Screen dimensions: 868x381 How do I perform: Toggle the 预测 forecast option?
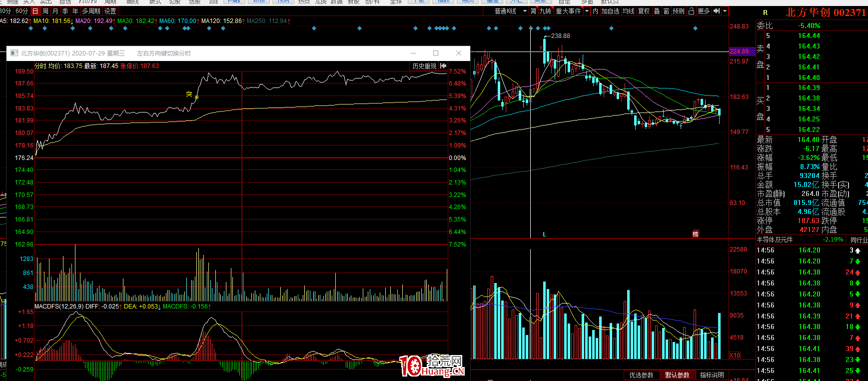click(x=679, y=11)
